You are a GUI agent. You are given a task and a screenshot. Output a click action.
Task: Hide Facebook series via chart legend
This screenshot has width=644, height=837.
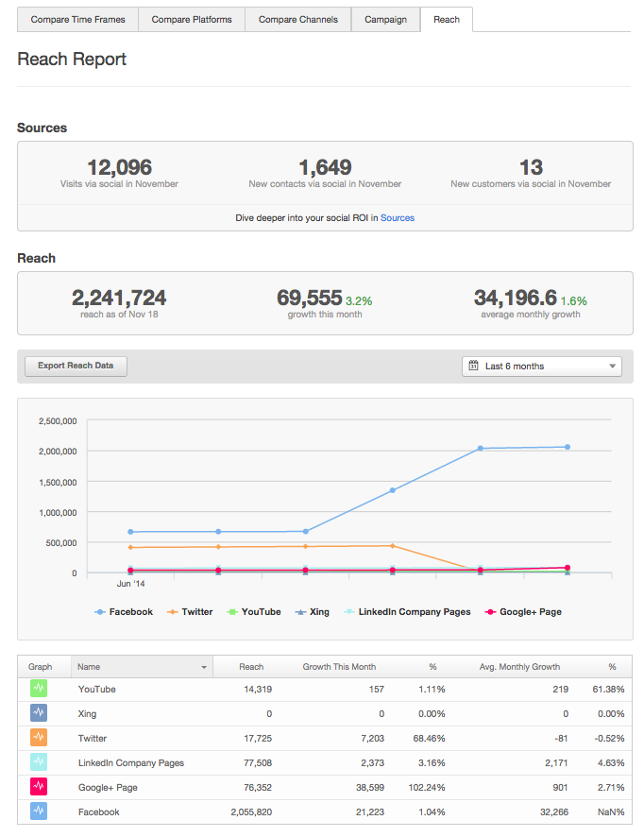[x=124, y=612]
